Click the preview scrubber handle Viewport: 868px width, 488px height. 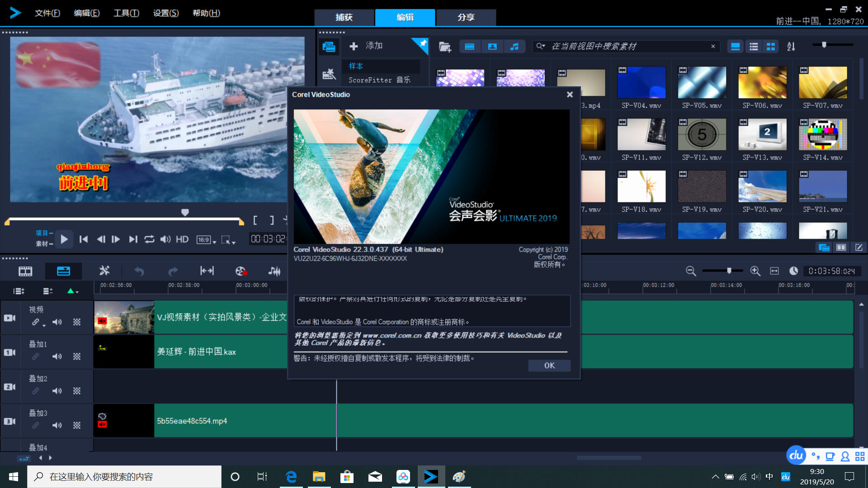(185, 212)
